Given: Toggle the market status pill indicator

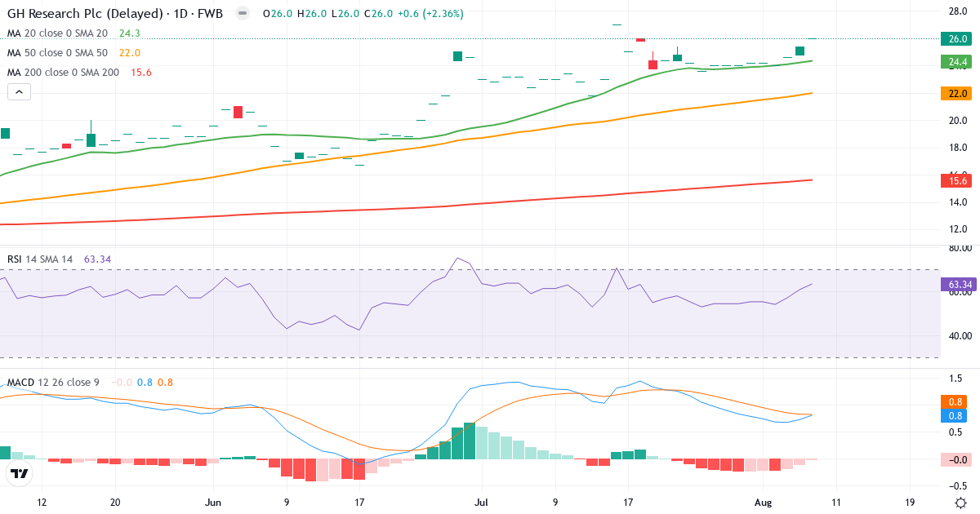Looking at the screenshot, I should tap(242, 14).
